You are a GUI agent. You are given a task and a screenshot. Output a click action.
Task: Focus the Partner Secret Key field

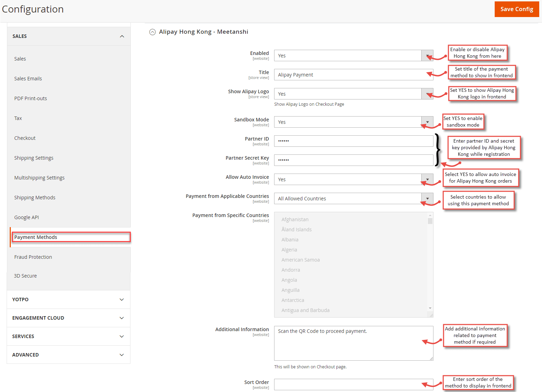coord(353,160)
